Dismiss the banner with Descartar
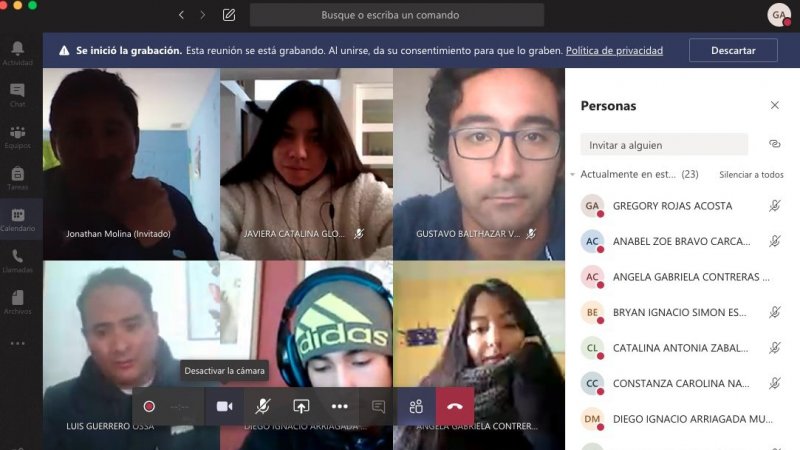This screenshot has height=450, width=800. (733, 51)
